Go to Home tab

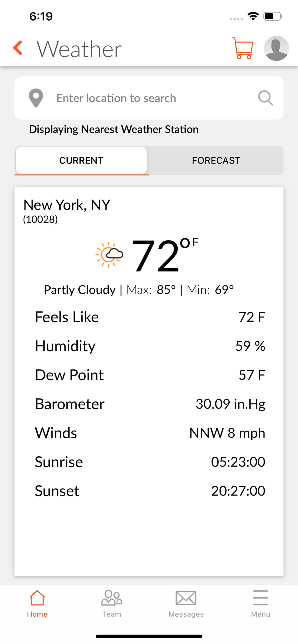pyautogui.click(x=37, y=604)
